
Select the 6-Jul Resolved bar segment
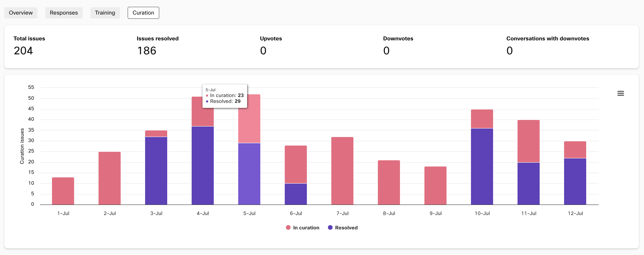point(296,194)
